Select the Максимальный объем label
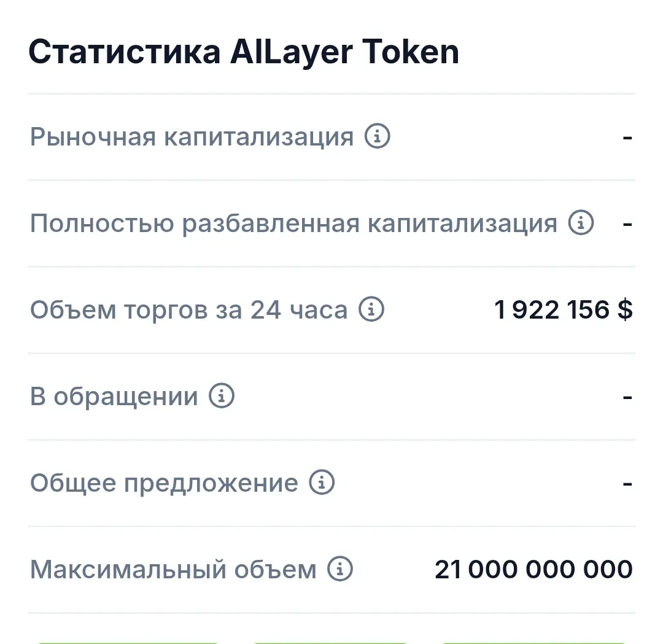This screenshot has width=663, height=644. click(173, 570)
